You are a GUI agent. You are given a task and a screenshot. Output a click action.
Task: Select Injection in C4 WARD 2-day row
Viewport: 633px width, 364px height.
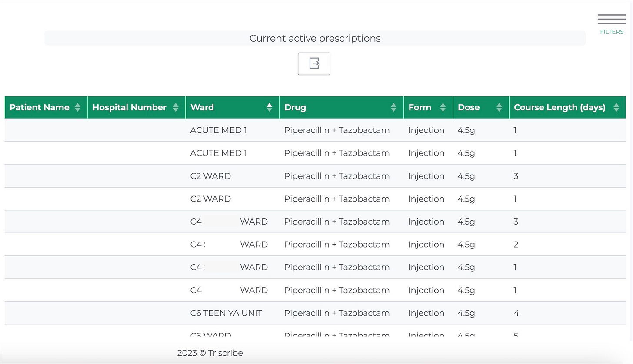coord(426,245)
